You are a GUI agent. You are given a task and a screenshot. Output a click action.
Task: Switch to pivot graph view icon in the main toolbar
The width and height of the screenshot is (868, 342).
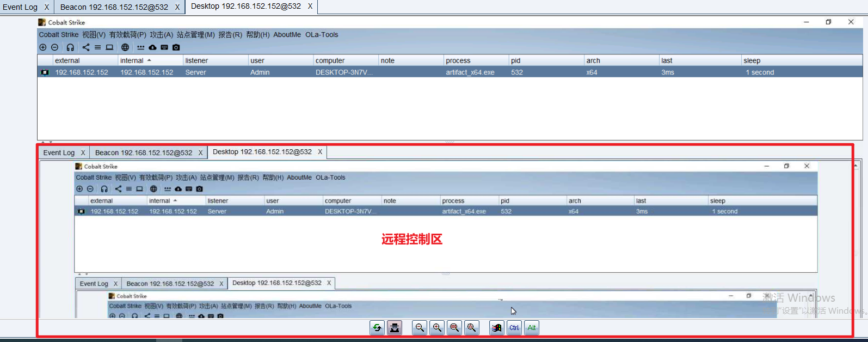point(86,47)
